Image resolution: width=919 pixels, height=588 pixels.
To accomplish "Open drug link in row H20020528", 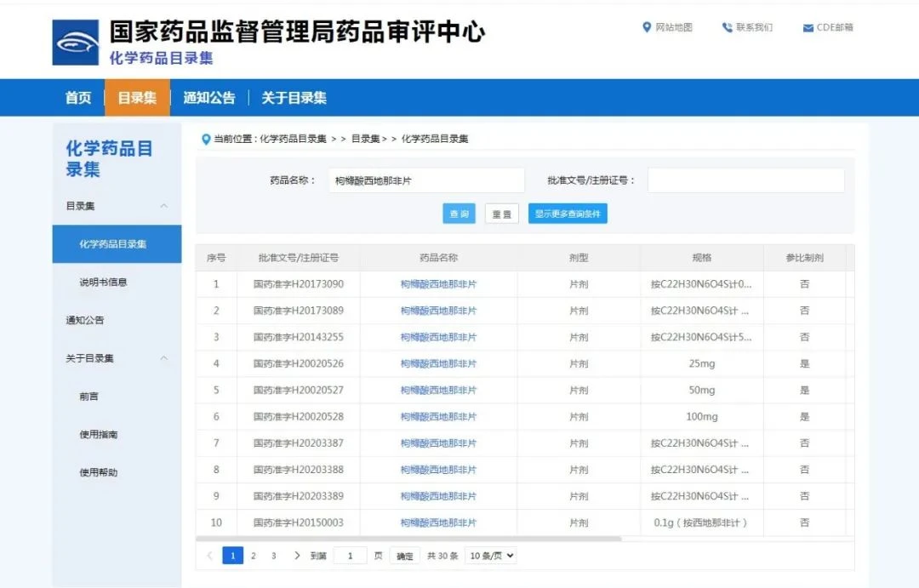I will pyautogui.click(x=438, y=417).
